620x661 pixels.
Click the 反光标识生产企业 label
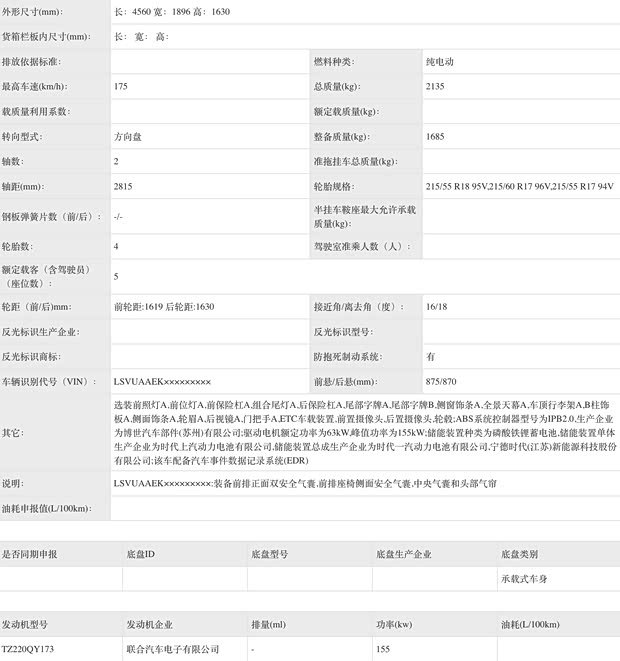pos(41,332)
